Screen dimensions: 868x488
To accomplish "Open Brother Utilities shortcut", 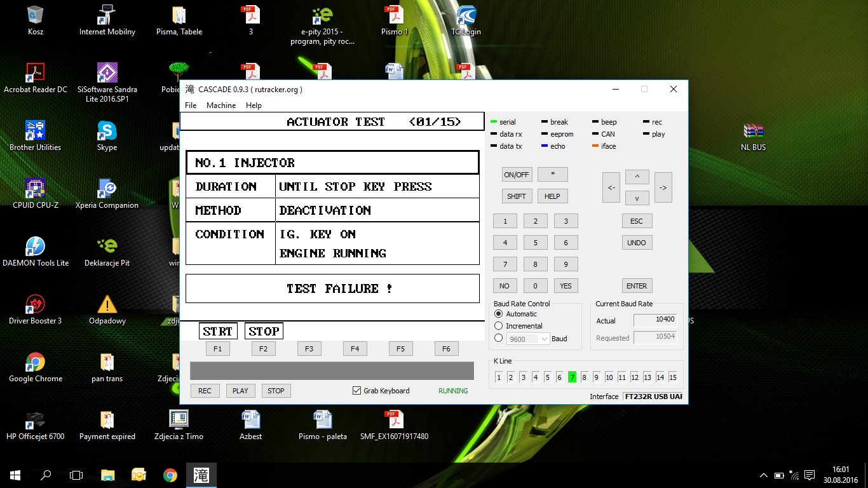I will point(36,136).
